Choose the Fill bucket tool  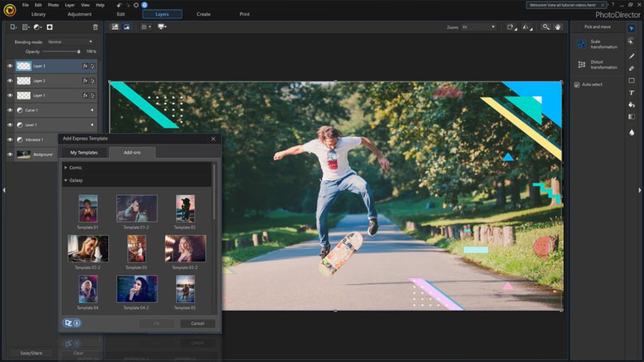[631, 105]
